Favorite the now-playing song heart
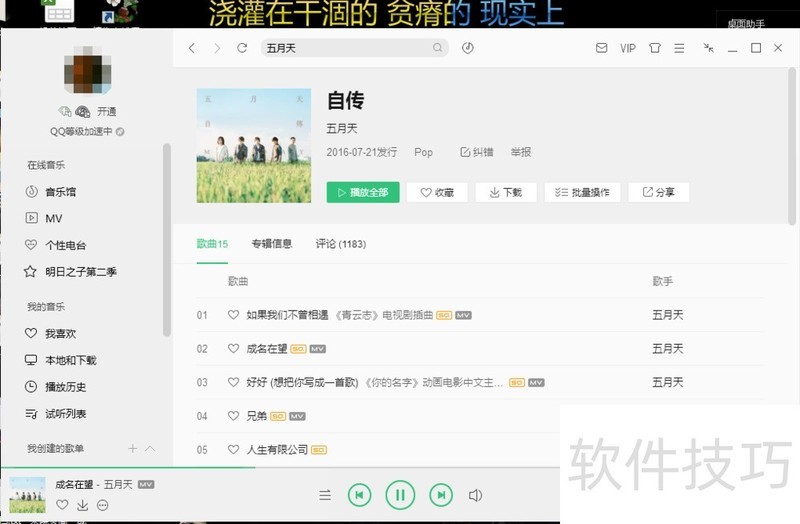This screenshot has height=524, width=800. click(62, 505)
